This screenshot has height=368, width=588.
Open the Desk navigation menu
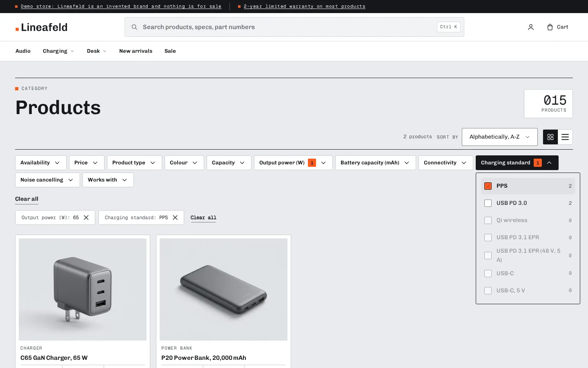(x=97, y=51)
